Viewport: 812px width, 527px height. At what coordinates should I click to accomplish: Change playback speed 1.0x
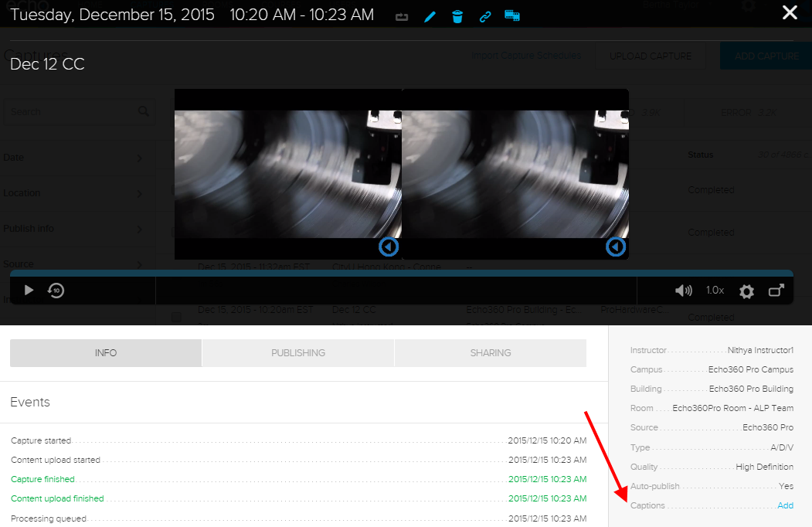pos(715,291)
